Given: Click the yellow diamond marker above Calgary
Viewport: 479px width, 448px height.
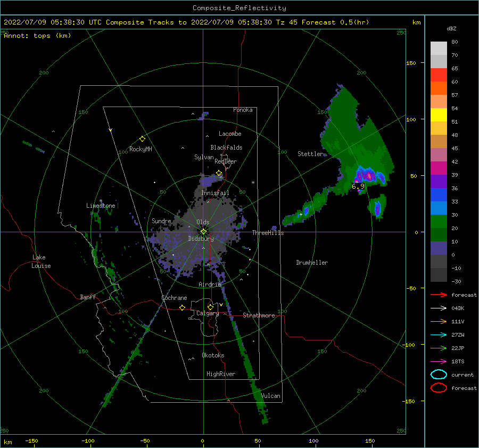Looking at the screenshot, I should click(210, 307).
